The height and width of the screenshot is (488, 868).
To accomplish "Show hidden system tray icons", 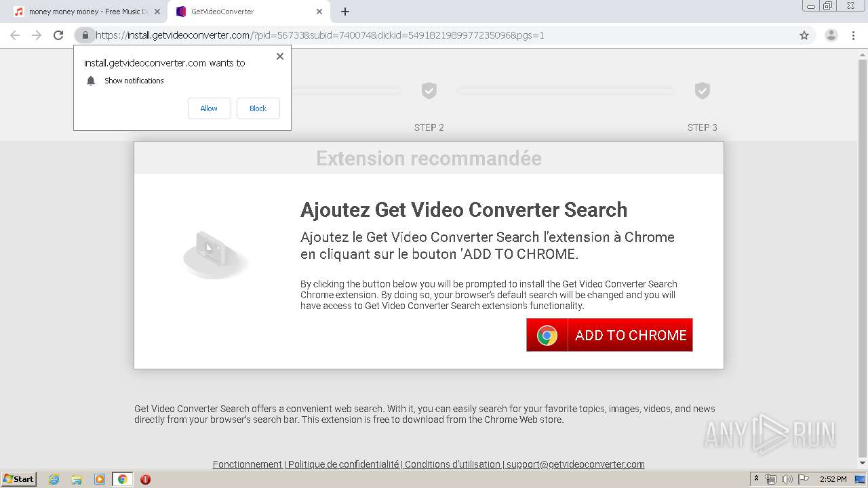I will pos(757,479).
